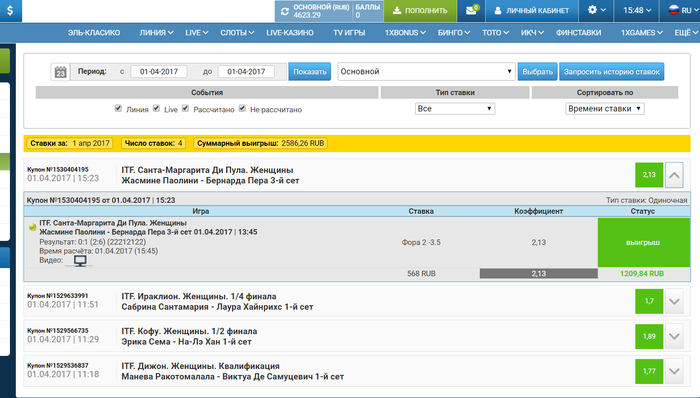Click the Коэффициент column header
This screenshot has width=700, height=398.
(x=538, y=211)
